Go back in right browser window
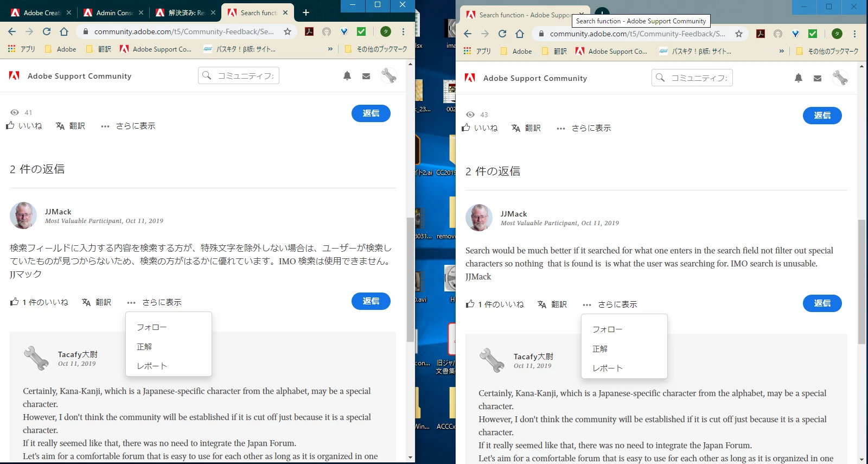The image size is (868, 464). tap(468, 34)
